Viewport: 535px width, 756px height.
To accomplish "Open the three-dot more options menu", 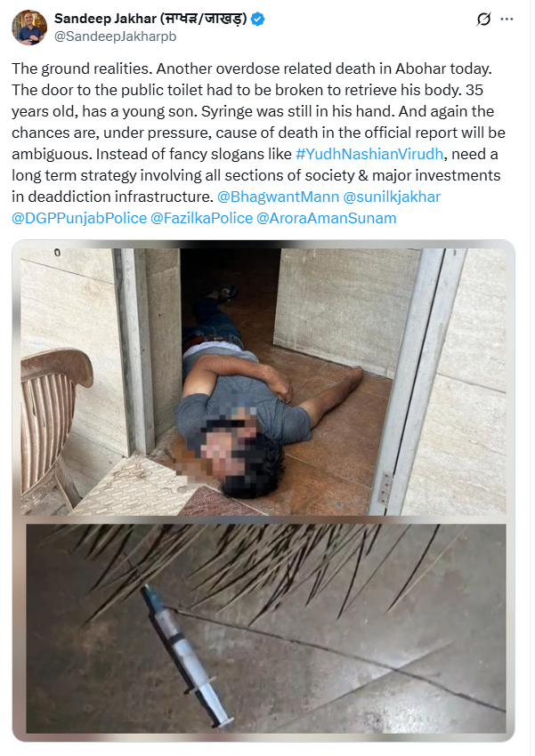I will tap(507, 20).
